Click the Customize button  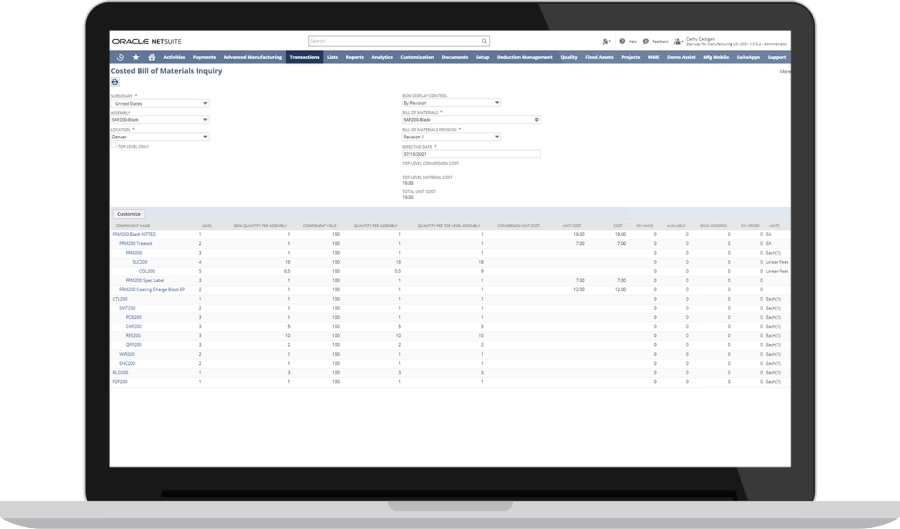click(x=129, y=214)
